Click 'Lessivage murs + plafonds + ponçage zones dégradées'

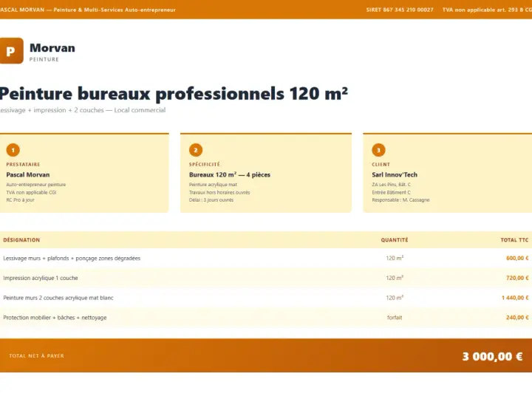tap(72, 258)
